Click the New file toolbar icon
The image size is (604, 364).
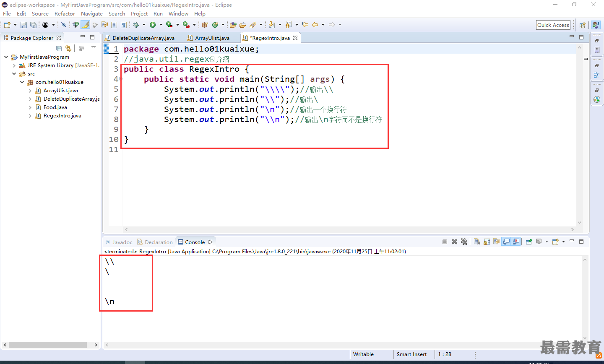coord(7,25)
